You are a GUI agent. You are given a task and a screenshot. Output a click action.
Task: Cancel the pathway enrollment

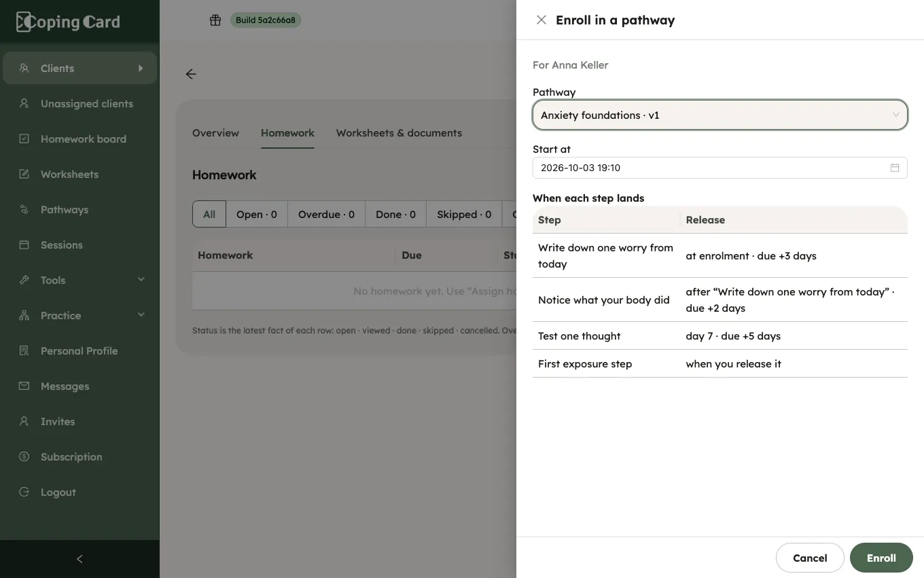[x=810, y=558]
